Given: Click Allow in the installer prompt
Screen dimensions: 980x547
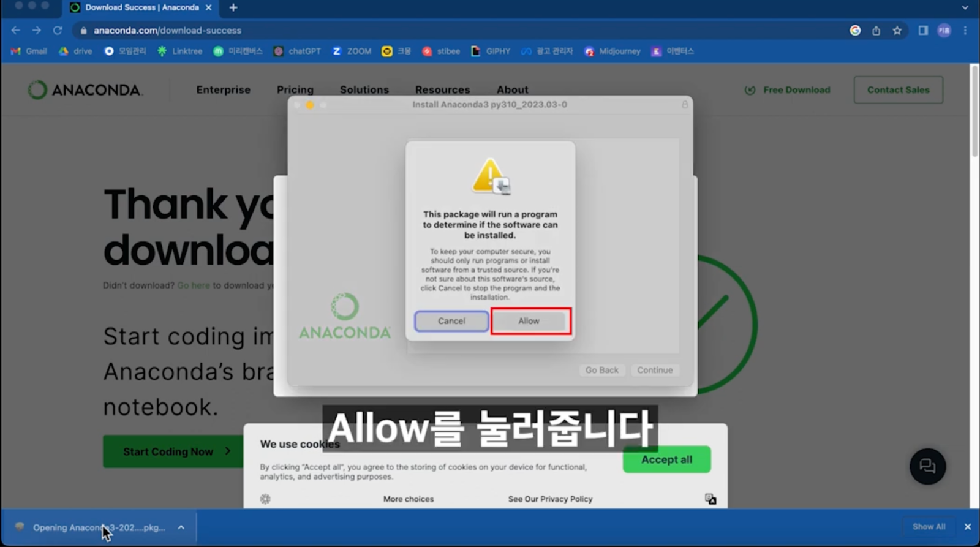Looking at the screenshot, I should click(x=529, y=321).
